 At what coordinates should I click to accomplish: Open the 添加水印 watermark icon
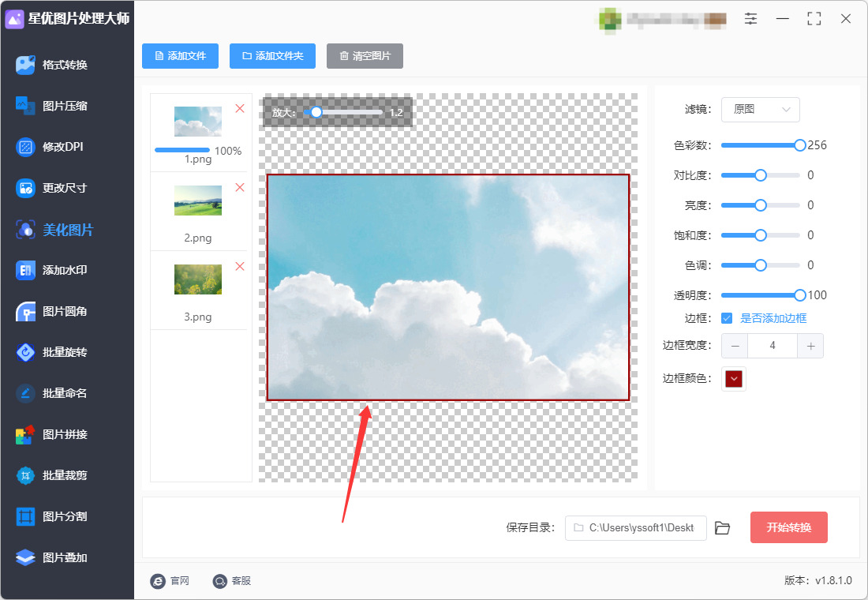click(25, 270)
